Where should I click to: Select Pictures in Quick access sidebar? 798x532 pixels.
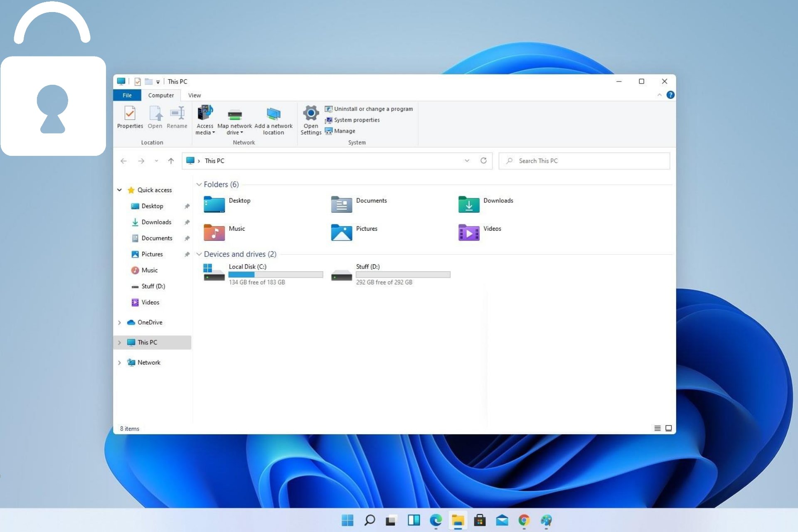click(152, 254)
